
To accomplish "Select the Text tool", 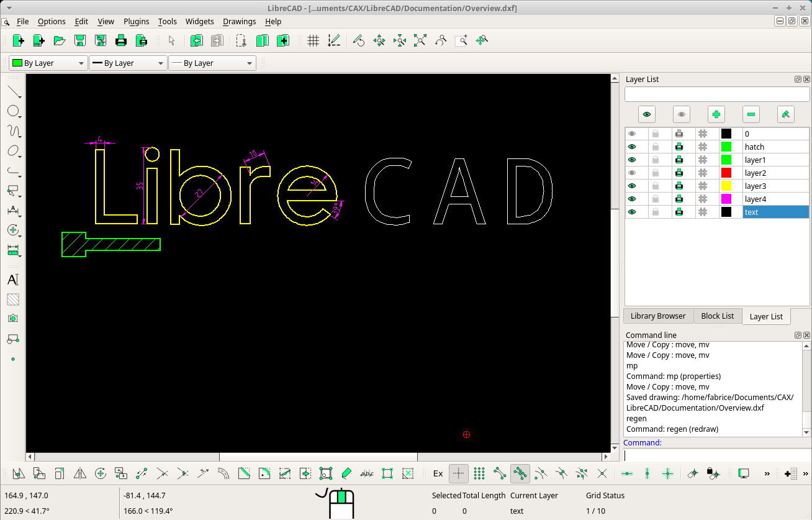I will point(12,280).
